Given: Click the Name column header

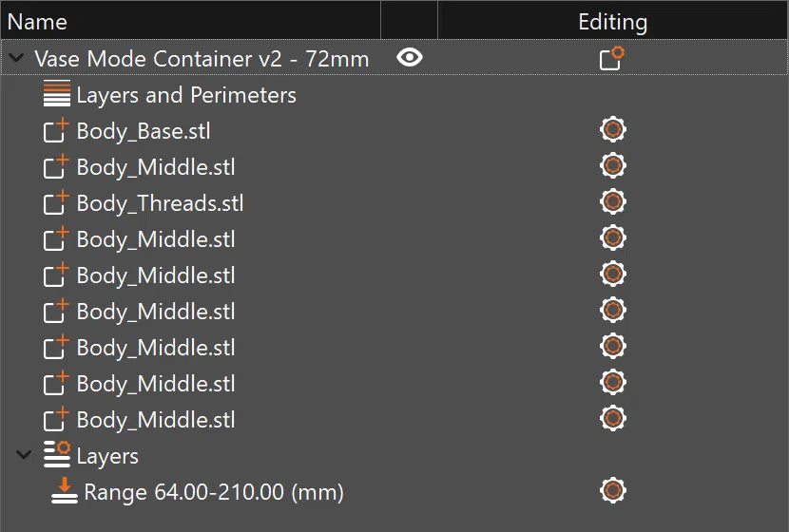Looking at the screenshot, I should [38, 21].
